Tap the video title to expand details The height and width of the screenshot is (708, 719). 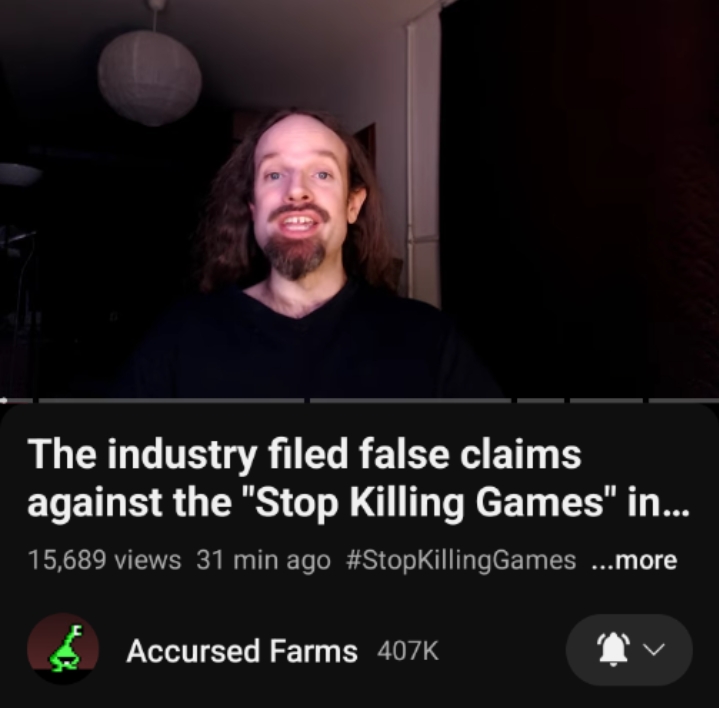click(x=358, y=478)
